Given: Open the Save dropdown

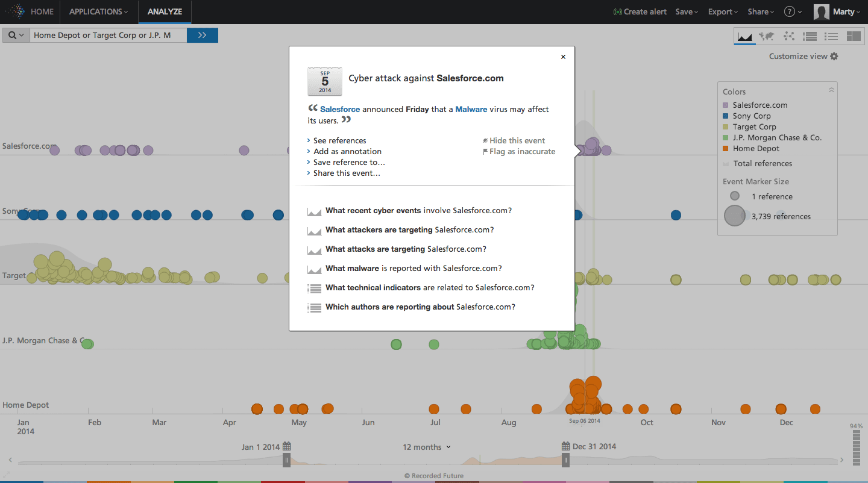Looking at the screenshot, I should tap(687, 11).
